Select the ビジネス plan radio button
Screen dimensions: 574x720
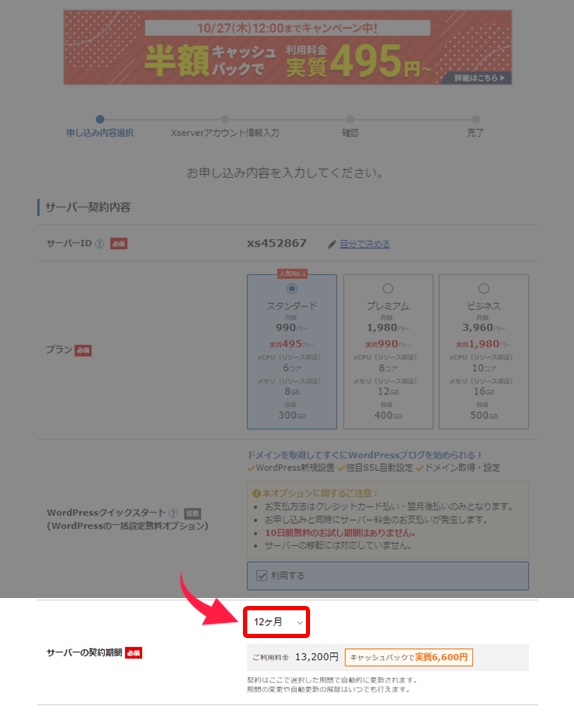[x=484, y=289]
